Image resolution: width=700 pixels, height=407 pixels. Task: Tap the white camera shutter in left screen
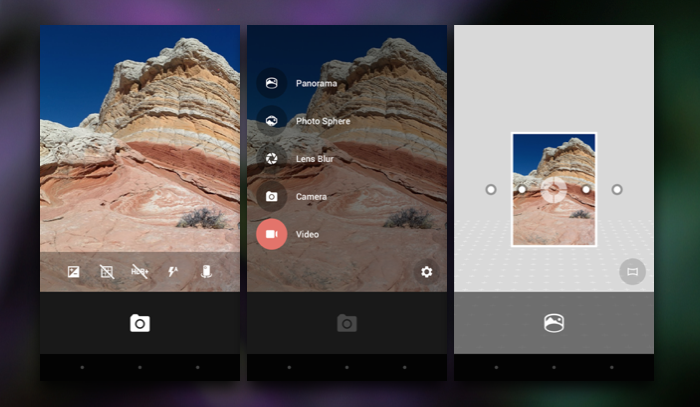point(140,323)
